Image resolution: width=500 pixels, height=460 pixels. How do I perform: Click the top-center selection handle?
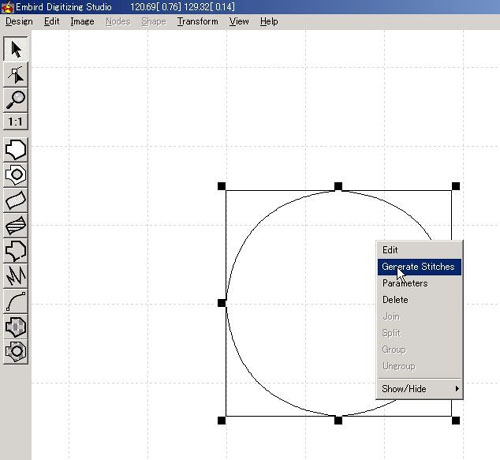(338, 186)
